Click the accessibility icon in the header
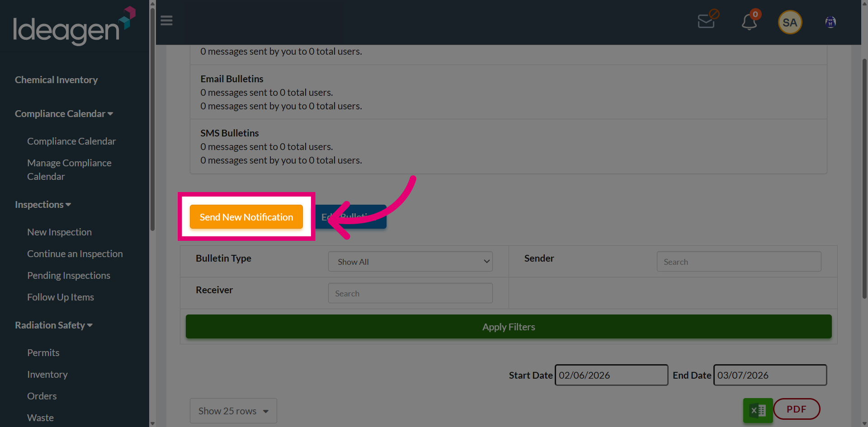Viewport: 868px width, 427px height. (x=830, y=22)
